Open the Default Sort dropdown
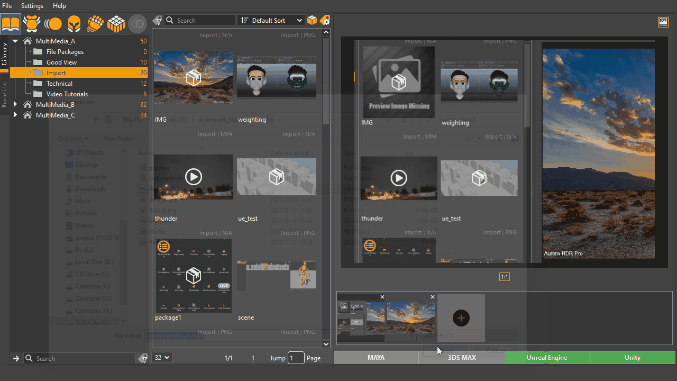The height and width of the screenshot is (381, 677). click(271, 20)
